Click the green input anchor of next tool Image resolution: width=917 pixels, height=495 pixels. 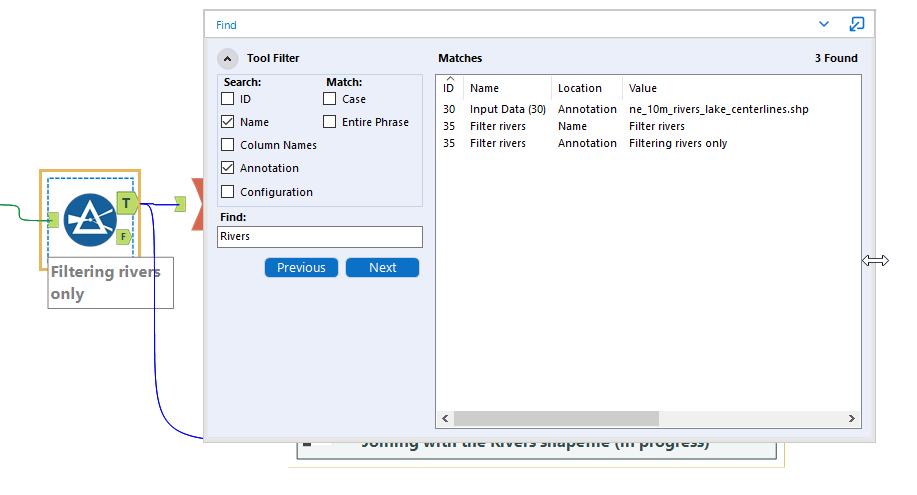(x=179, y=204)
